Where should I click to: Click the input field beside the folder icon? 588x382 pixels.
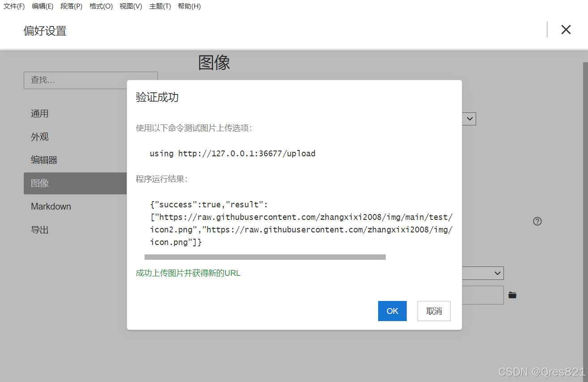point(483,295)
